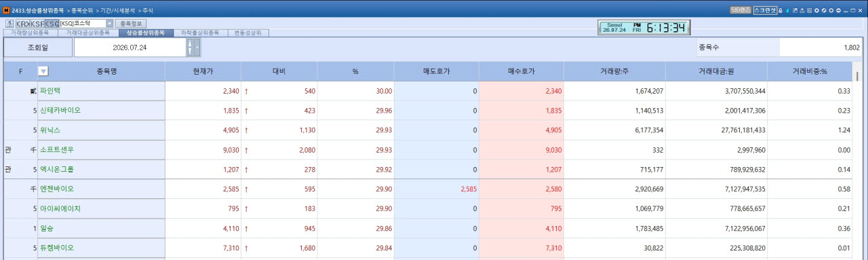Click the 2026.07.24 date input field
This screenshot has height=260, width=868.
click(x=130, y=48)
